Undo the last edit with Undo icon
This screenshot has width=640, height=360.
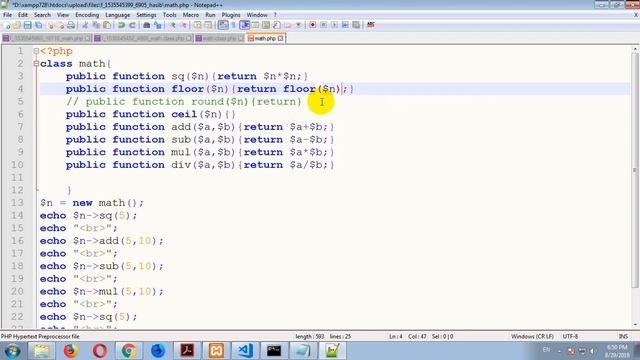pos(121,25)
